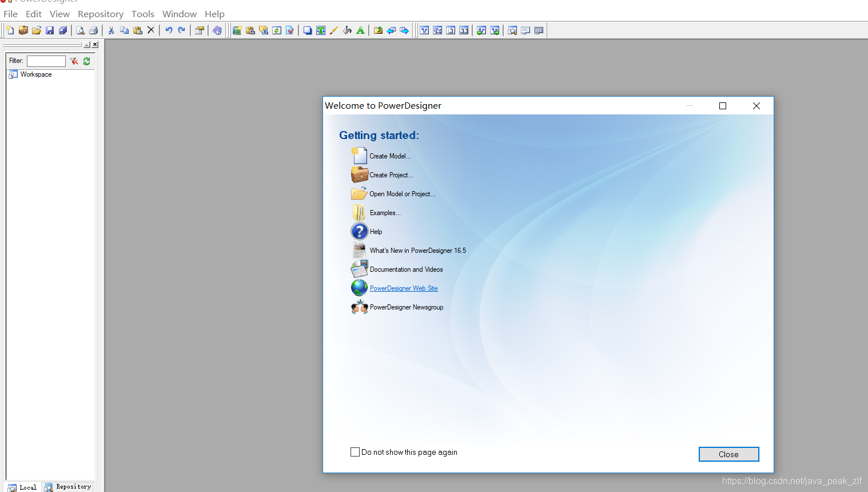The width and height of the screenshot is (868, 492).
Task: Click the blue left arrow toolbar icon
Action: 391,30
